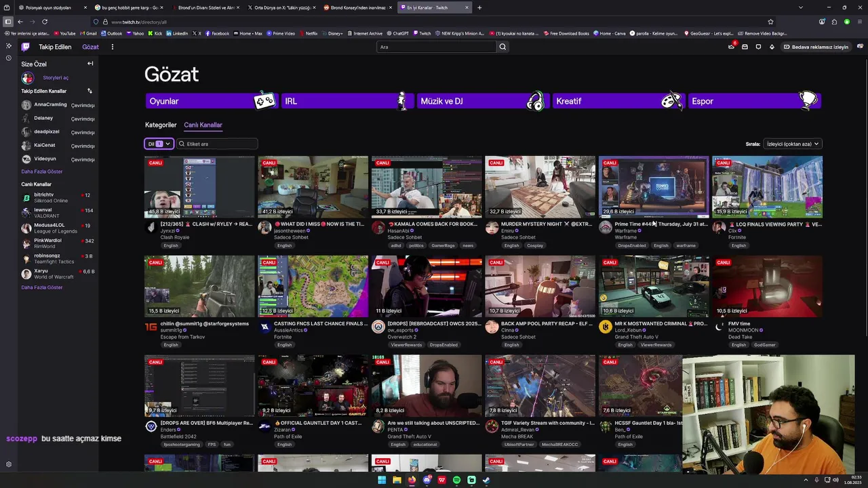Open the get bits diamond icon

click(x=772, y=47)
